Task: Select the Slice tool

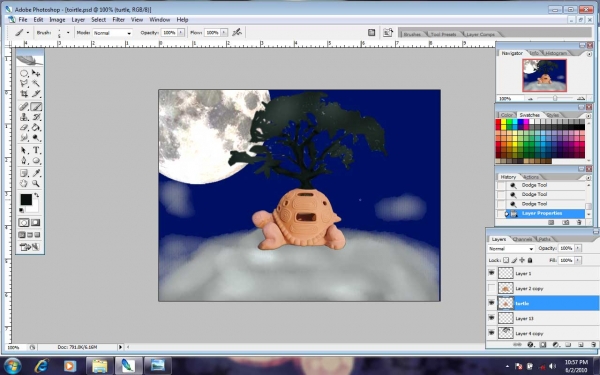Action: (36, 93)
